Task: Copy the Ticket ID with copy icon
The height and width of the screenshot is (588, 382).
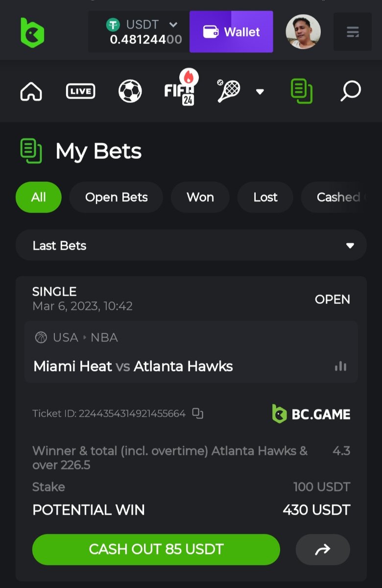Action: 197,414
